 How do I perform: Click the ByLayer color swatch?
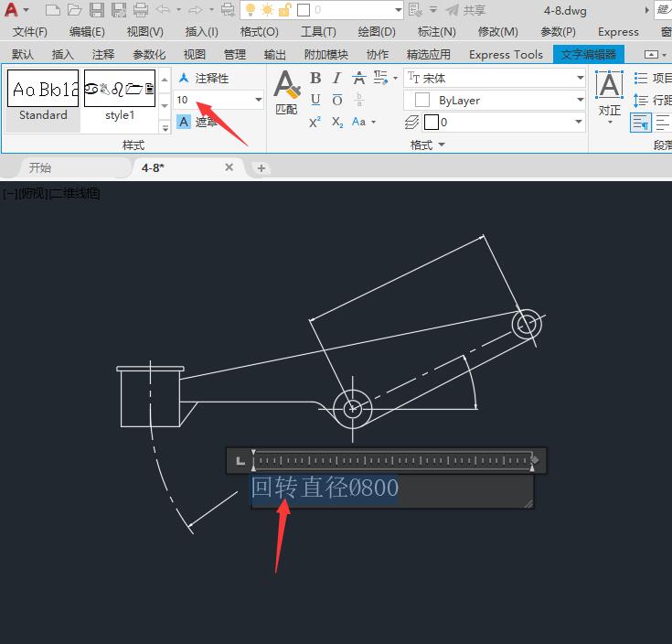click(422, 100)
